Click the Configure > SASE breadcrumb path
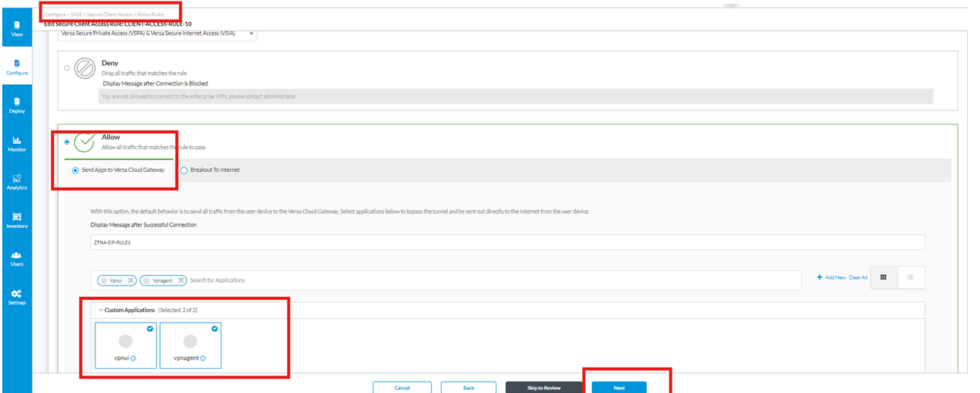The width and height of the screenshot is (980, 393). click(104, 14)
